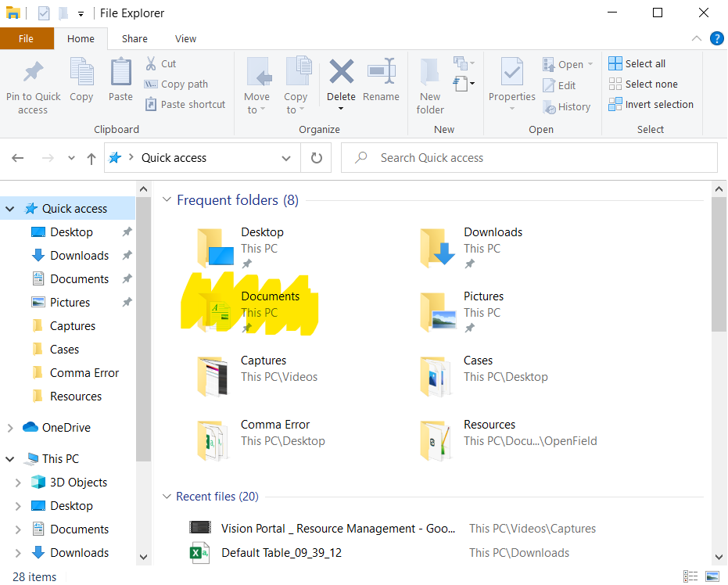Open the Open button dropdown in ribbon
The height and width of the screenshot is (585, 728).
pos(590,64)
